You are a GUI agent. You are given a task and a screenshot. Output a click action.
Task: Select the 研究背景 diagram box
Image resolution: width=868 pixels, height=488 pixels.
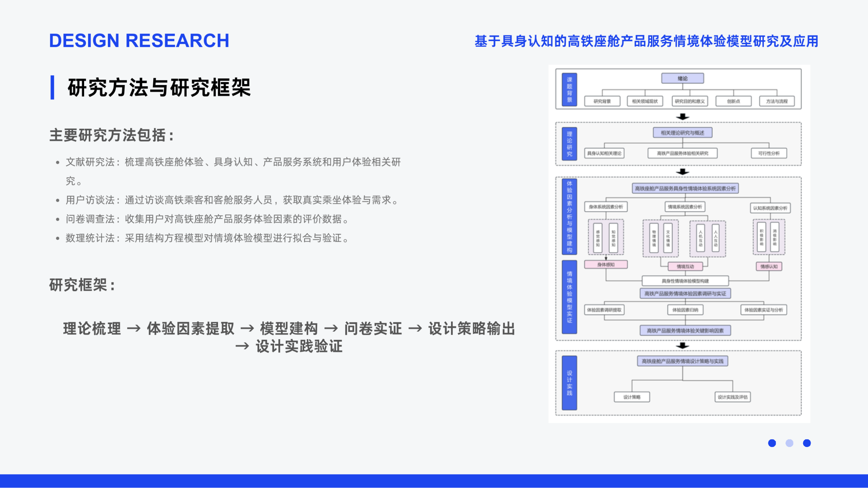pos(602,101)
